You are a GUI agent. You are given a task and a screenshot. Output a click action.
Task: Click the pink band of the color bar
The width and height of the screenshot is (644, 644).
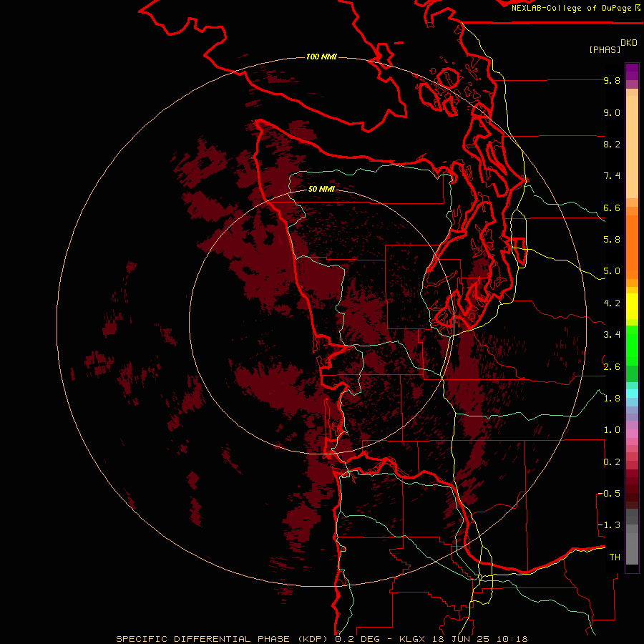(x=632, y=434)
